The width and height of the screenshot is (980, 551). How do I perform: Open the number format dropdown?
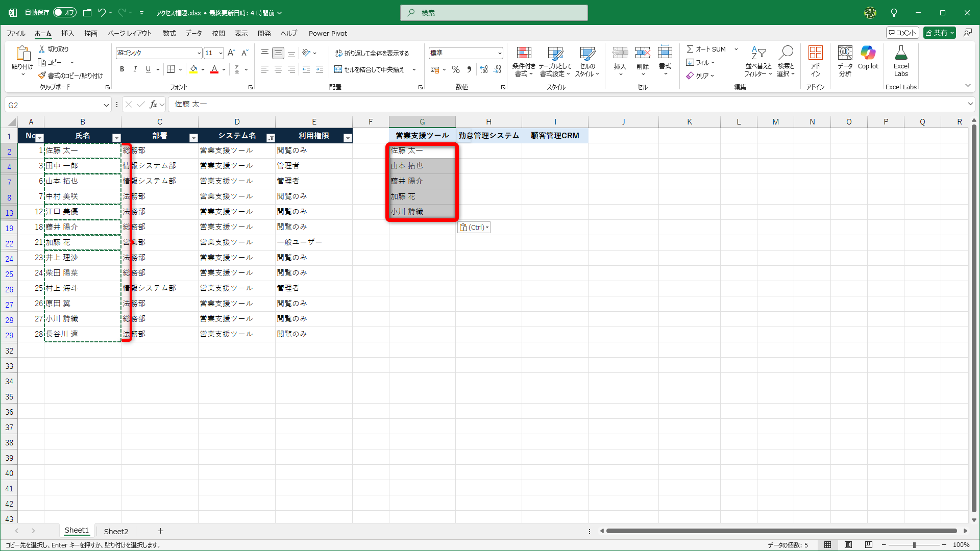(x=499, y=53)
